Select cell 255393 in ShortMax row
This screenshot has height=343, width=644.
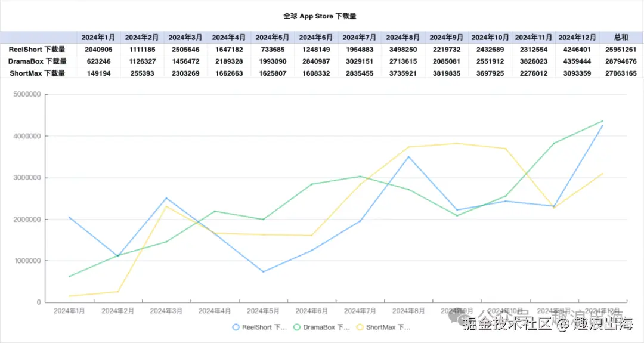[x=142, y=73]
